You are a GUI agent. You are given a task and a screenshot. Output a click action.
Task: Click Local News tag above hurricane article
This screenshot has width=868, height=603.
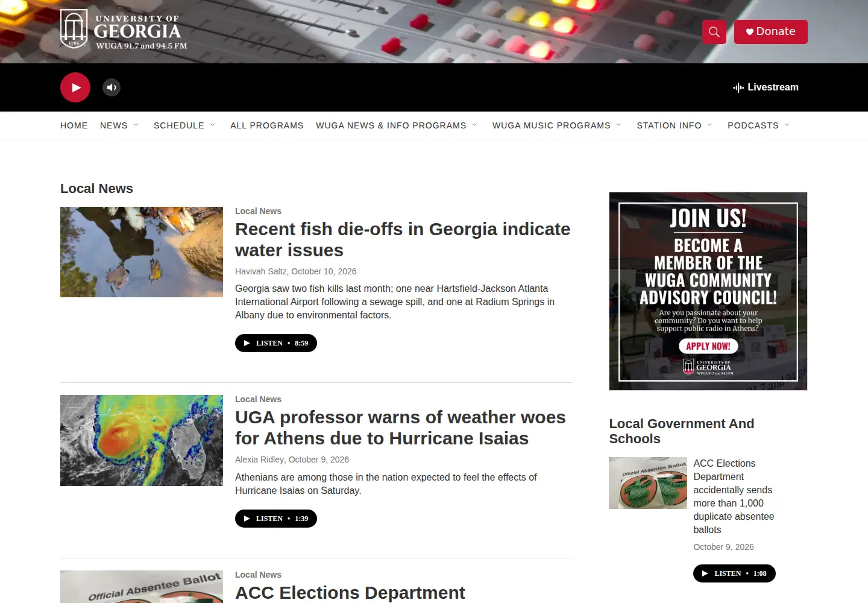(x=258, y=399)
